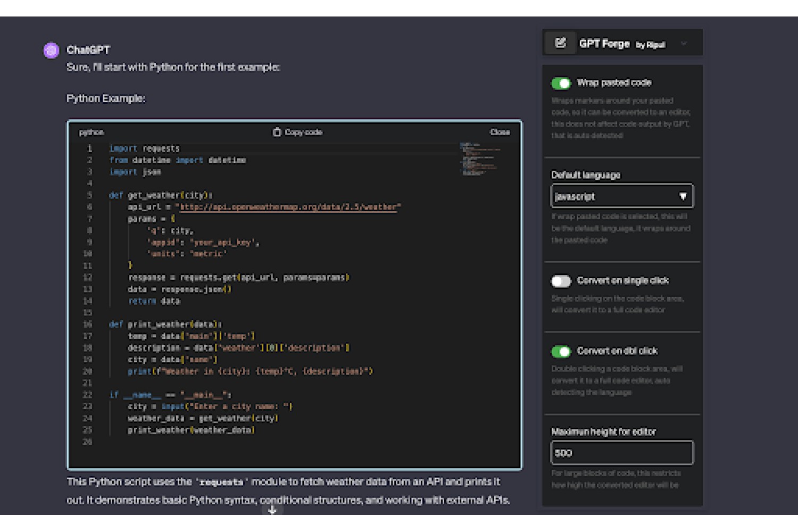Click the 'return data' code line
The width and height of the screenshot is (798, 532).
point(154,301)
